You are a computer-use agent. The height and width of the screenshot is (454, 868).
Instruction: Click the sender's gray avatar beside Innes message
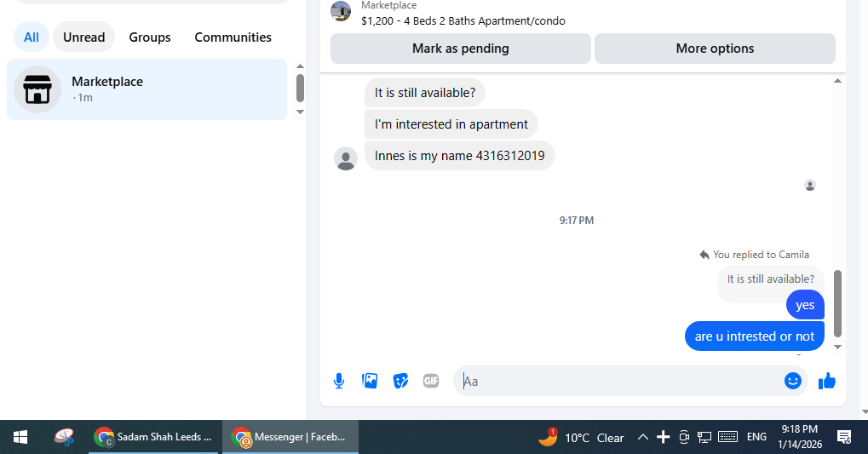pyautogui.click(x=346, y=158)
